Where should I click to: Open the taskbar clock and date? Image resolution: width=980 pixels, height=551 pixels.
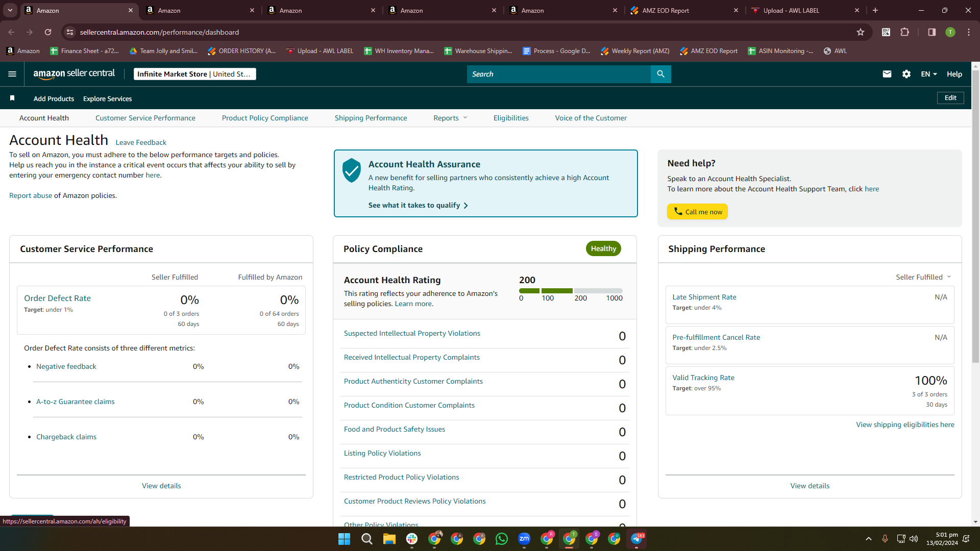tap(942, 539)
